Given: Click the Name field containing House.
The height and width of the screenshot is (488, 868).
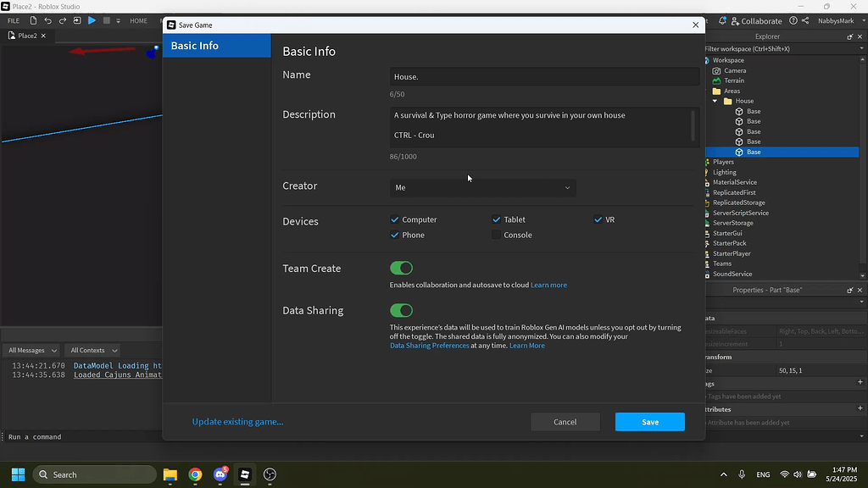Looking at the screenshot, I should (545, 76).
